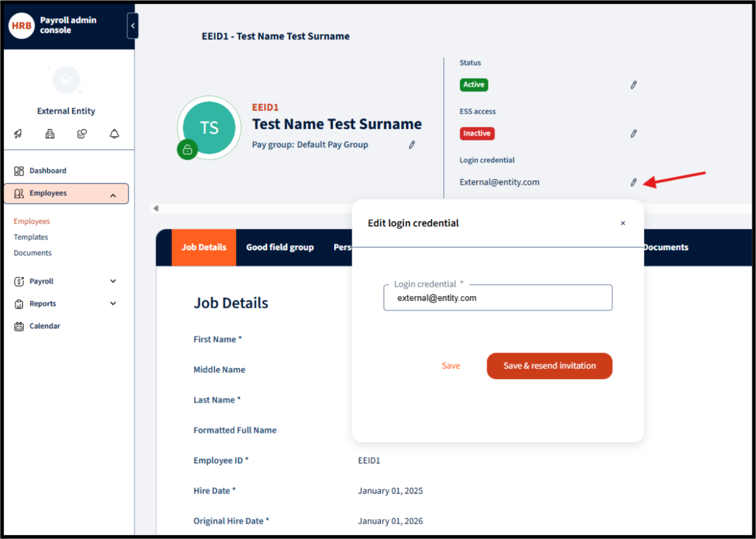Click the edit pencil next to Status
This screenshot has width=756, height=539.
633,85
